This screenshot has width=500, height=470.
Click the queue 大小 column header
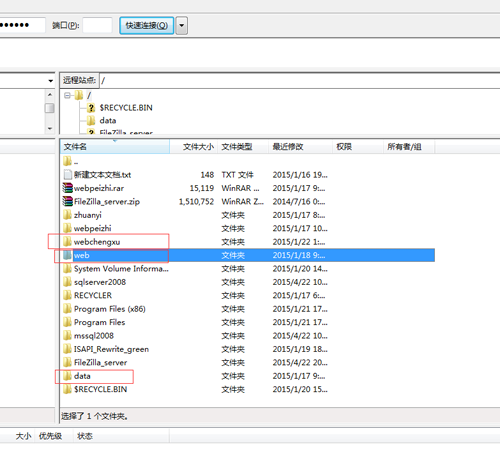pyautogui.click(x=23, y=436)
